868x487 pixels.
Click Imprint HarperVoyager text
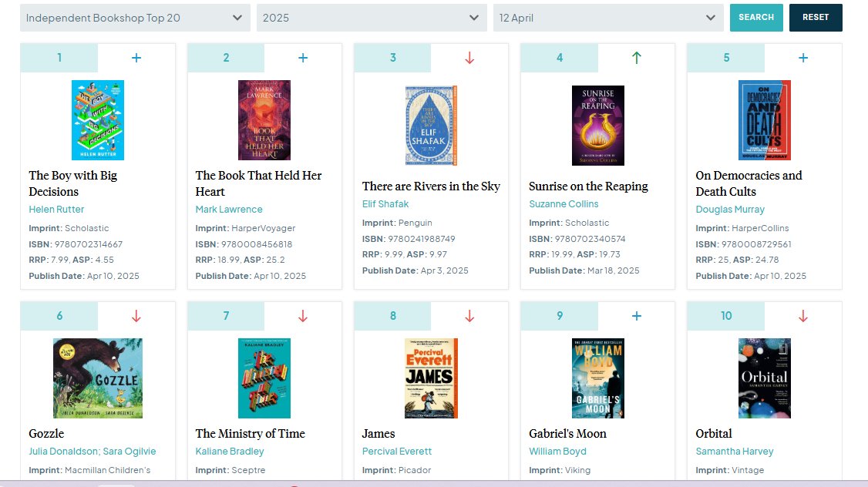tap(245, 228)
